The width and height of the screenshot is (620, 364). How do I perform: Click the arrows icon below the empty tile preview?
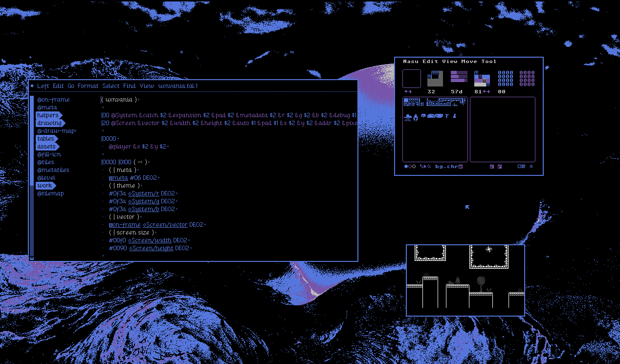tap(408, 92)
